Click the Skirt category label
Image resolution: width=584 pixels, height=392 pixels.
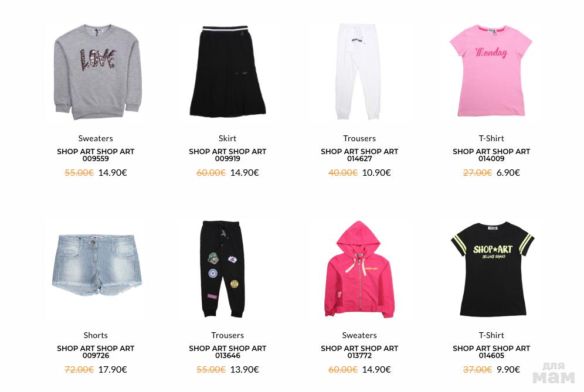[228, 138]
